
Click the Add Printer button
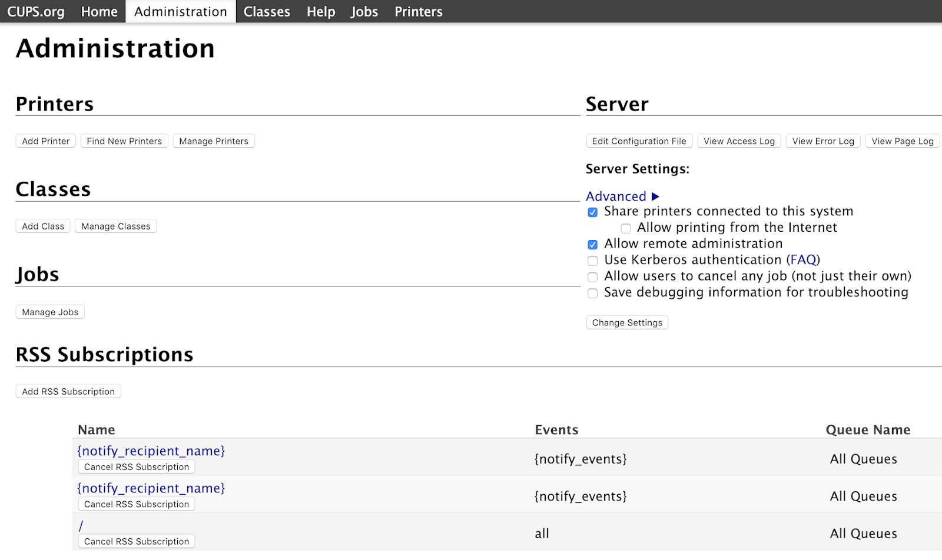click(x=46, y=141)
